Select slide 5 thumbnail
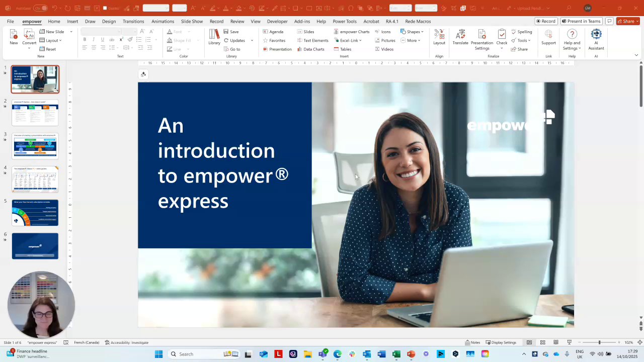The width and height of the screenshot is (644, 362). tap(35, 213)
